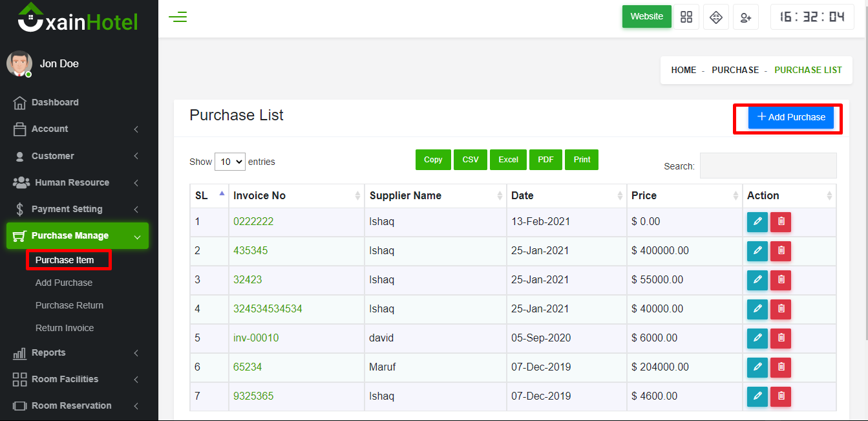
Task: Delete invoice 9325365 with trash icon
Action: [x=781, y=396]
